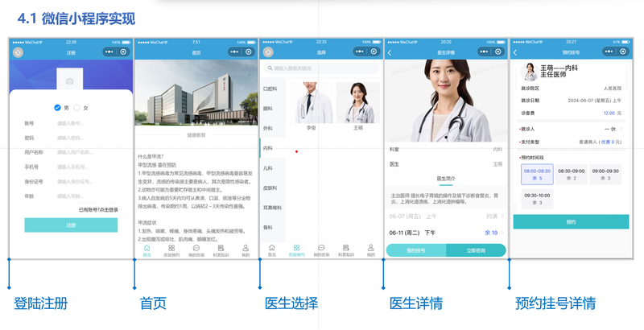Focus the 账号 input field
Viewport: 644px width, 330px height.
point(87,123)
